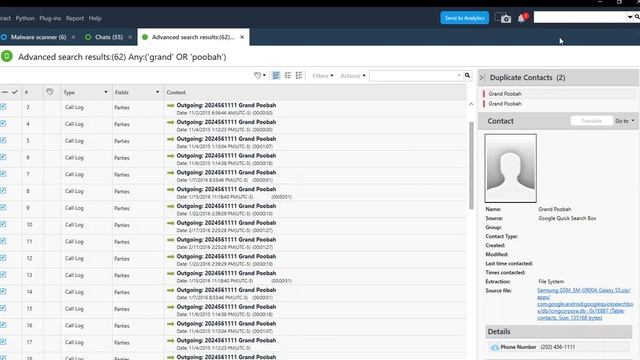Viewport: 640px width, 360px height.
Task: Click the results list vertical scrollbar
Action: (x=471, y=165)
